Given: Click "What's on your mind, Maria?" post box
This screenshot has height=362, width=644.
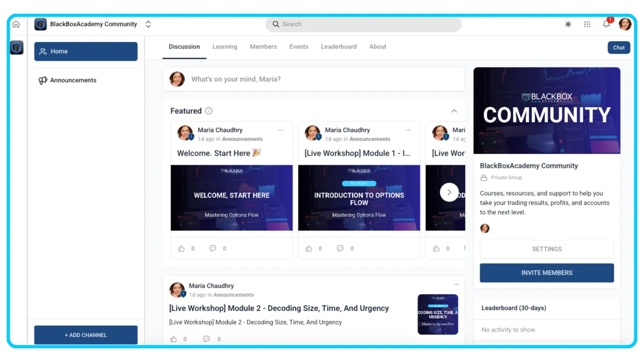Looking at the screenshot, I should point(314,79).
